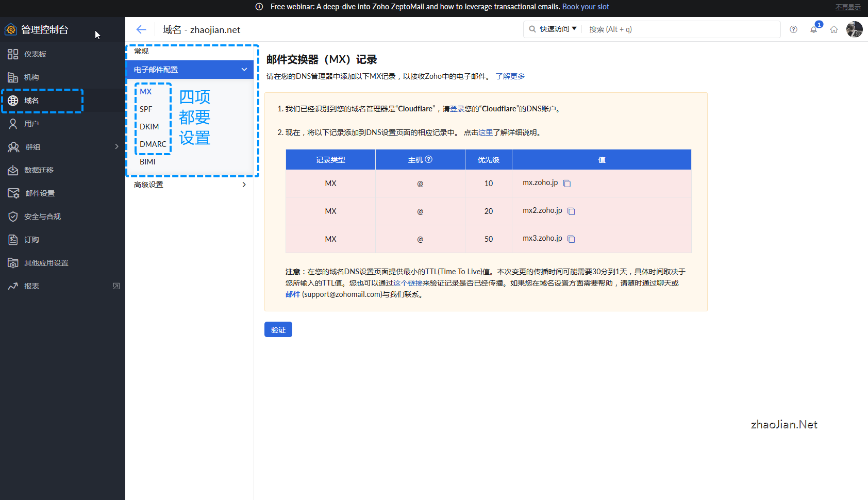Screen dimensions: 868x500
Task: Select the 机构 organization icon
Action: coord(13,77)
